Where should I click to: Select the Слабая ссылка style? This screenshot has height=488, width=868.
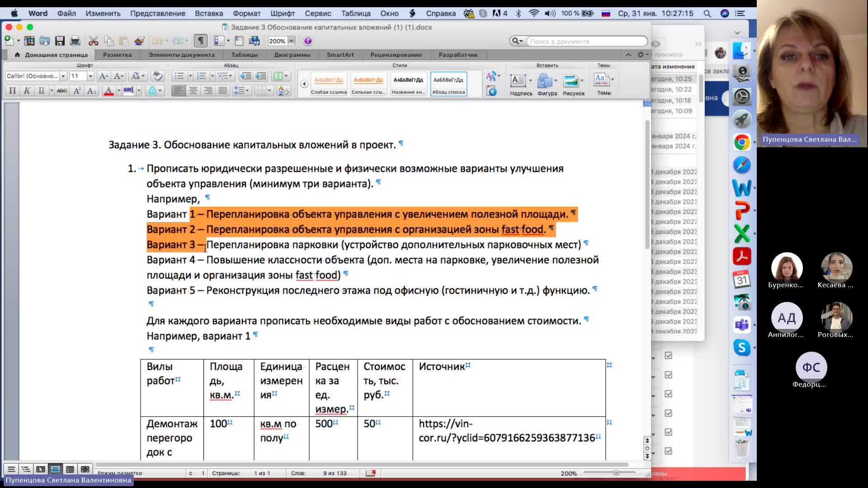[329, 84]
